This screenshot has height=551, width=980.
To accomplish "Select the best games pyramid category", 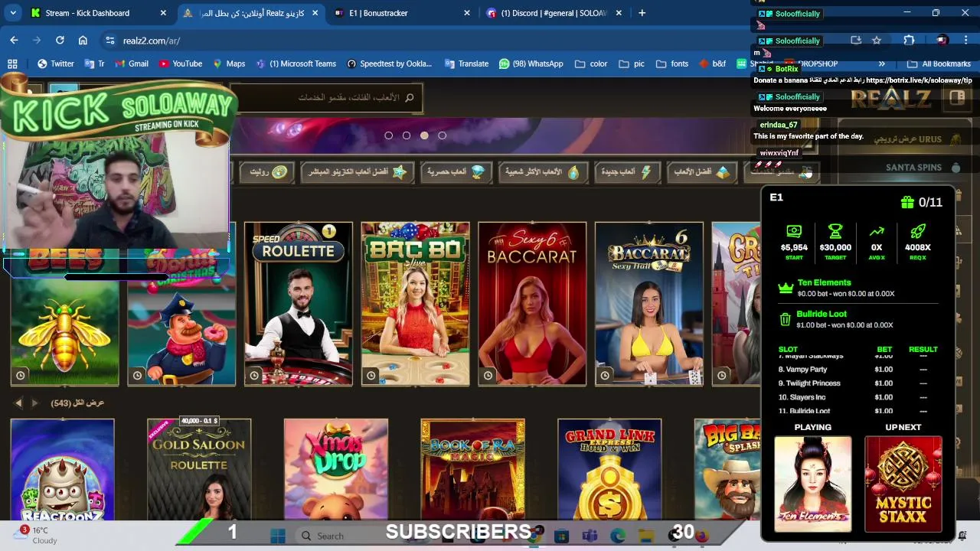I will (702, 172).
